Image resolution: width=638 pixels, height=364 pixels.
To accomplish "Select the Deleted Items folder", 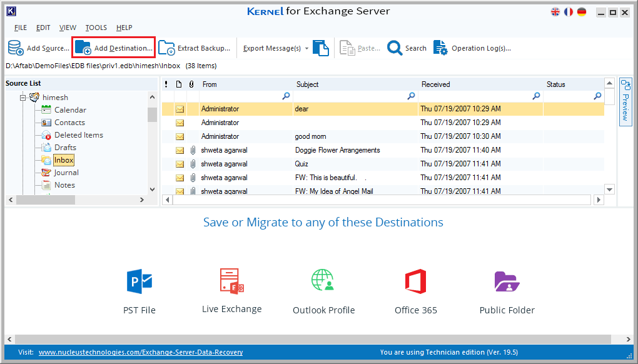I will 79,135.
